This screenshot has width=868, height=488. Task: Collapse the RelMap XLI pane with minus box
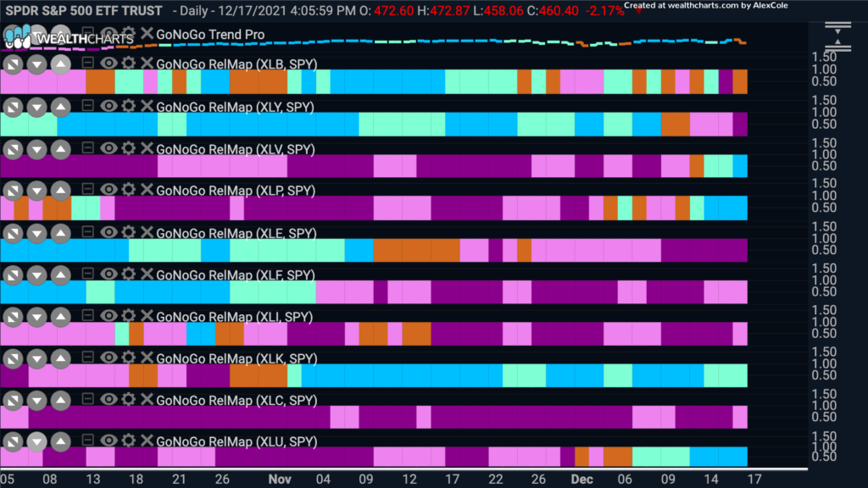(x=87, y=315)
